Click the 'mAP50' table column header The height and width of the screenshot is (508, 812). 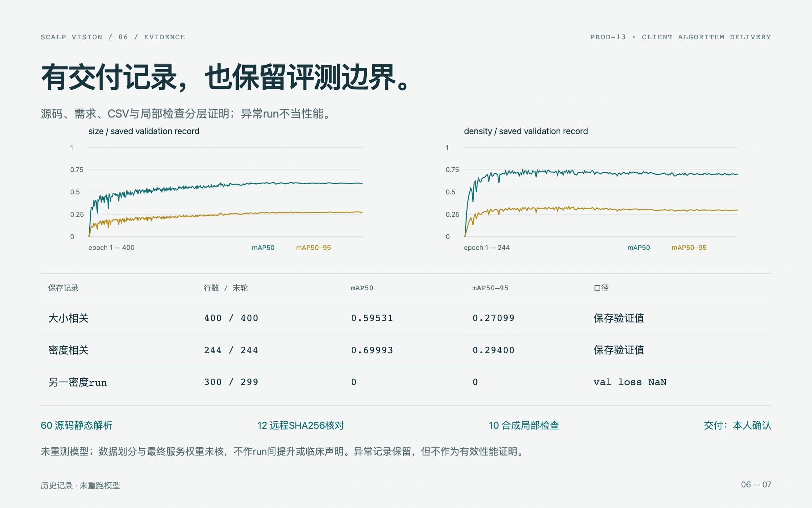coord(362,288)
